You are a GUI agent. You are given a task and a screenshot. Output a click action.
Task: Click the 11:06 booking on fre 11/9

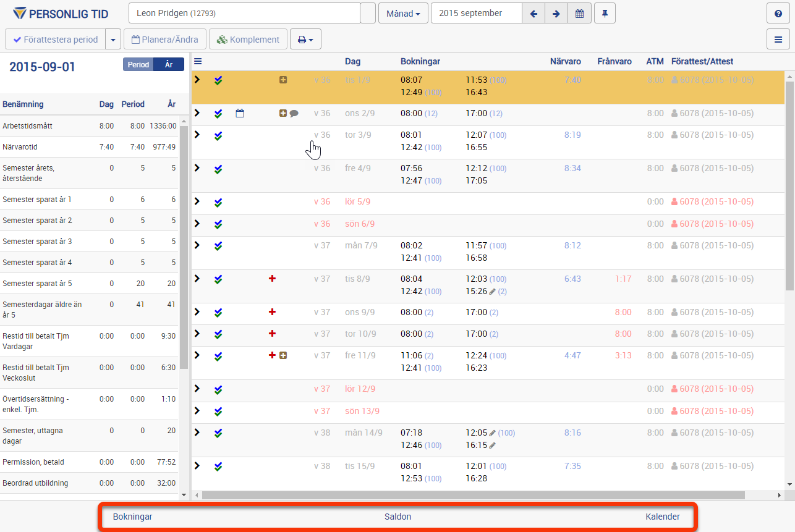[x=412, y=355]
